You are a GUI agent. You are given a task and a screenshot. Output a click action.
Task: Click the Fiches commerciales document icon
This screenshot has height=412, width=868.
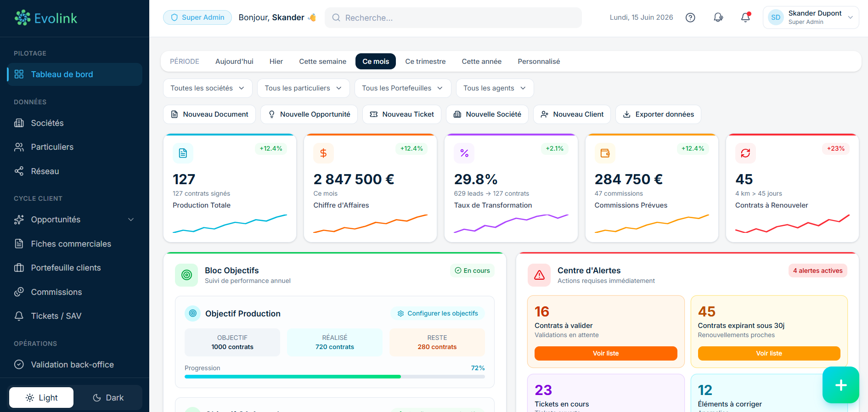[x=19, y=243]
